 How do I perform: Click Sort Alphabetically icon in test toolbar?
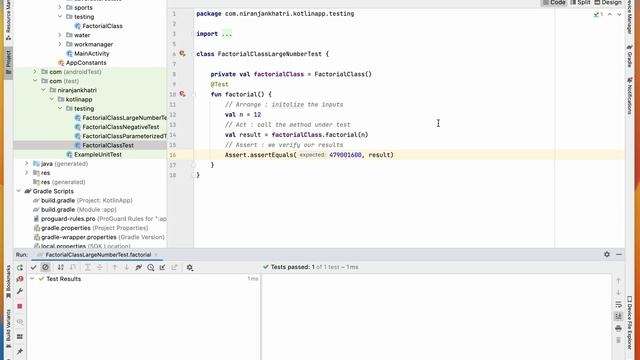[x=60, y=267]
